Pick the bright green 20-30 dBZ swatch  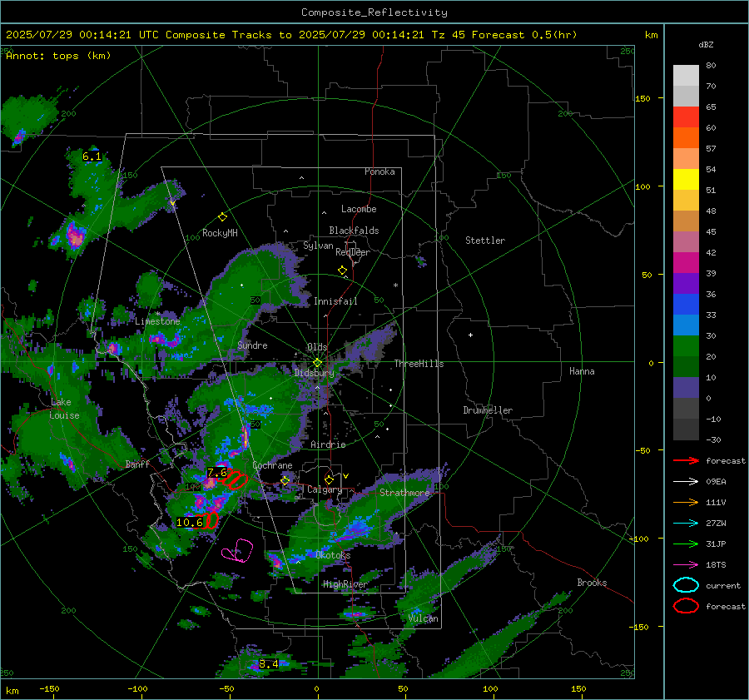click(x=686, y=346)
